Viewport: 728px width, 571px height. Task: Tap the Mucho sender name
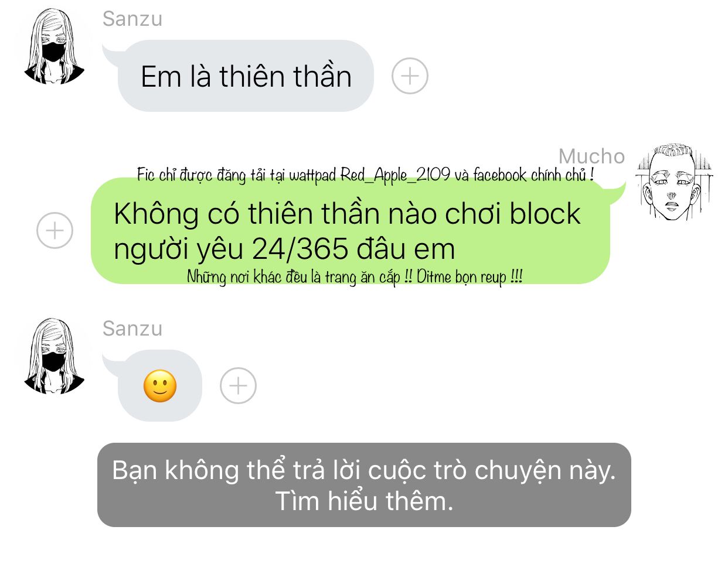click(x=592, y=156)
